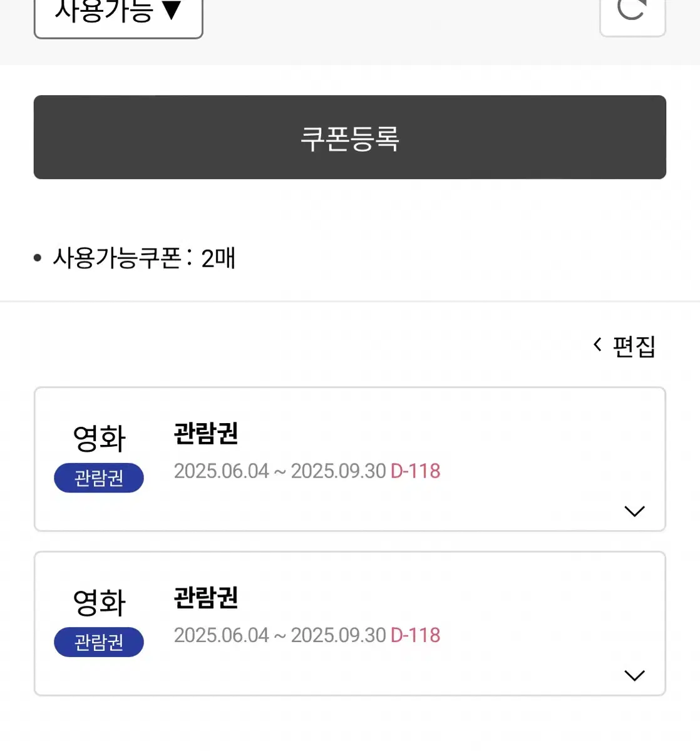Tap the second coupon's 영화 label
This screenshot has height=751, width=700.
pyautogui.click(x=100, y=602)
